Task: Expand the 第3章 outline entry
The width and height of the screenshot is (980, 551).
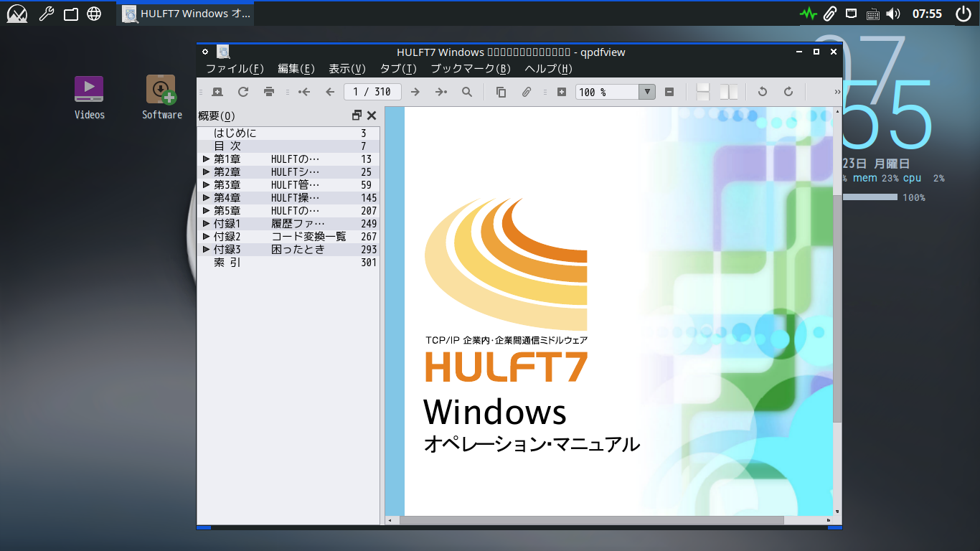Action: pyautogui.click(x=206, y=185)
